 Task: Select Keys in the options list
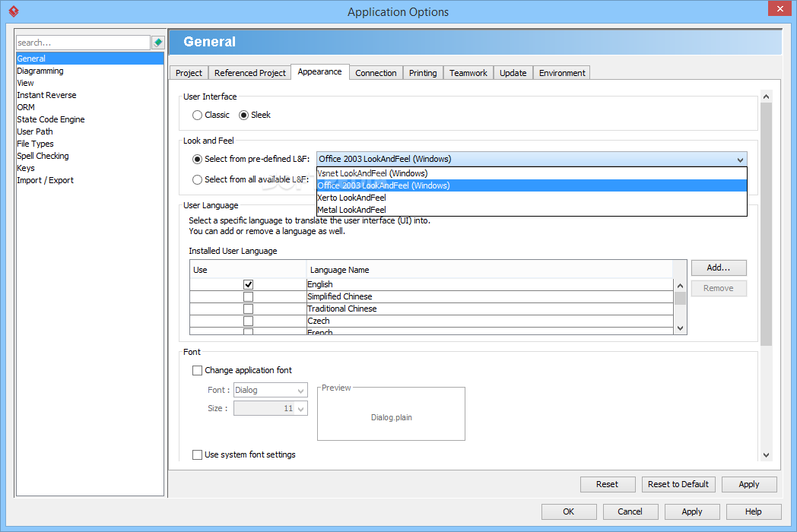[90, 168]
